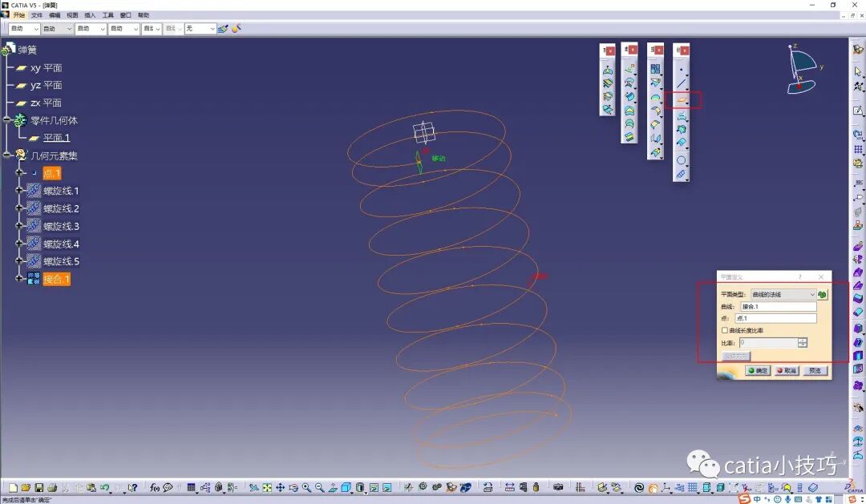Select the Rotate view icon

pyautogui.click(x=293, y=487)
